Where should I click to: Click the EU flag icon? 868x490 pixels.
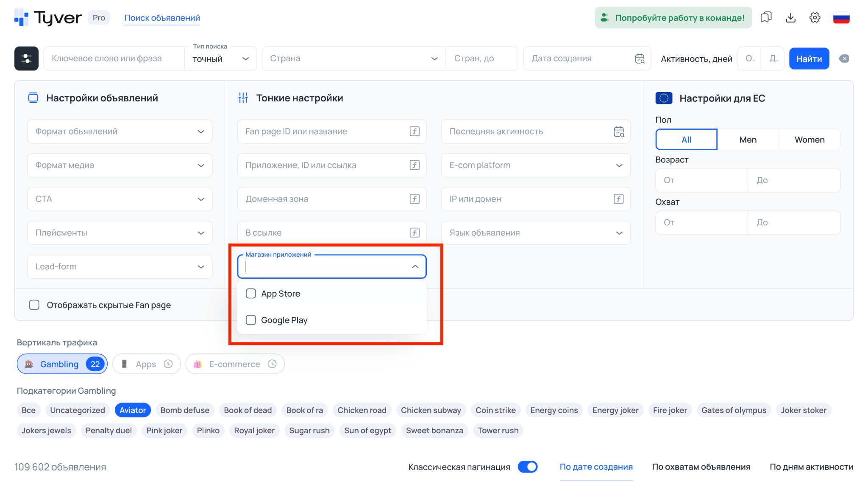[664, 98]
